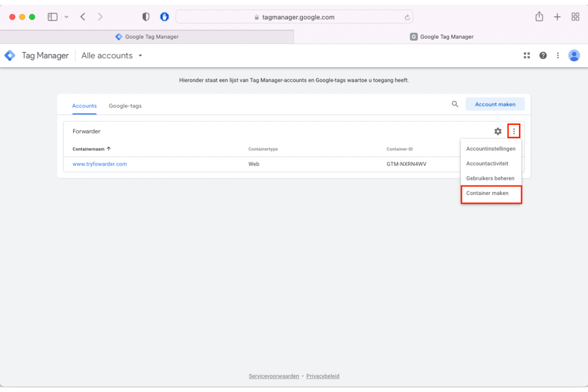This screenshot has width=588, height=392.
Task: Open the header more options menu
Action: (x=558, y=55)
